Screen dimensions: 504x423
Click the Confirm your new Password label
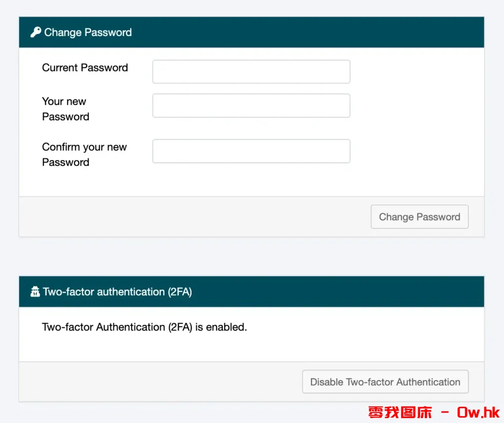(x=84, y=155)
